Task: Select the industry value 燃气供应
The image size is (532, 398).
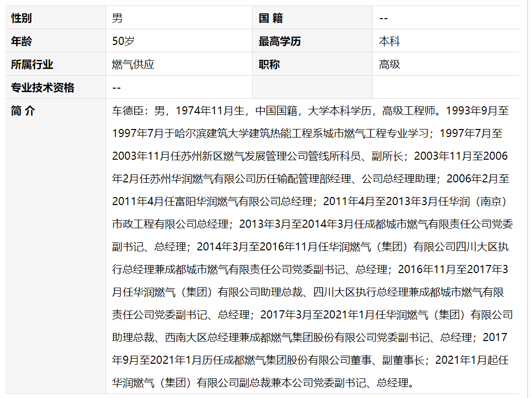Action: [133, 64]
